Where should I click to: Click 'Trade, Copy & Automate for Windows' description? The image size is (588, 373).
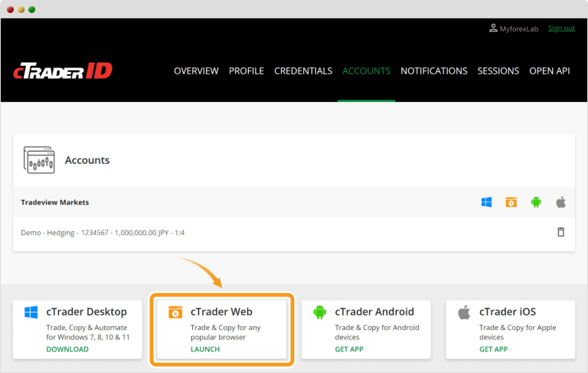pos(88,332)
